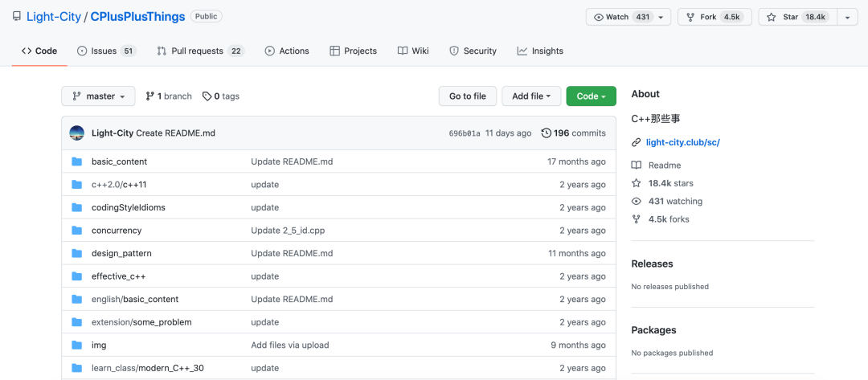Open the Projects tab
Screen dimensions: 868x380
pyautogui.click(x=353, y=51)
